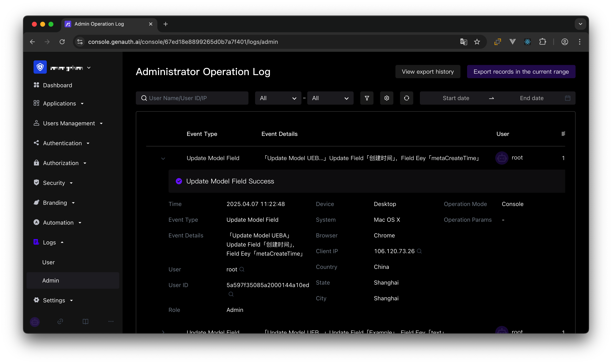Click the calendar icon in date range

[x=567, y=98]
